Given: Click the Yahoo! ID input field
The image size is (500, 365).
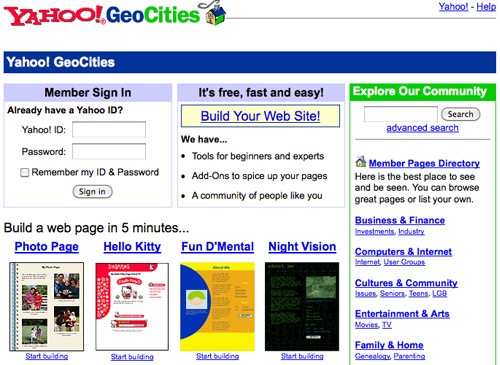Looking at the screenshot, I should coord(109,129).
